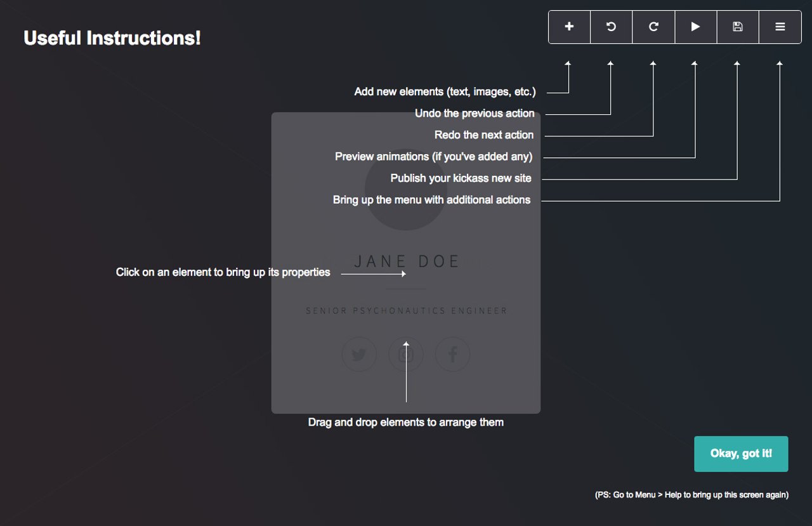Click the Bring up the menu instruction label
The image size is (812, 526).
click(431, 199)
